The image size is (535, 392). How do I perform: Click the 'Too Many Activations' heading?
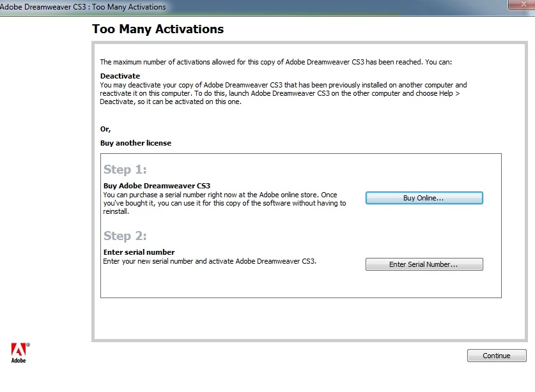pos(158,29)
